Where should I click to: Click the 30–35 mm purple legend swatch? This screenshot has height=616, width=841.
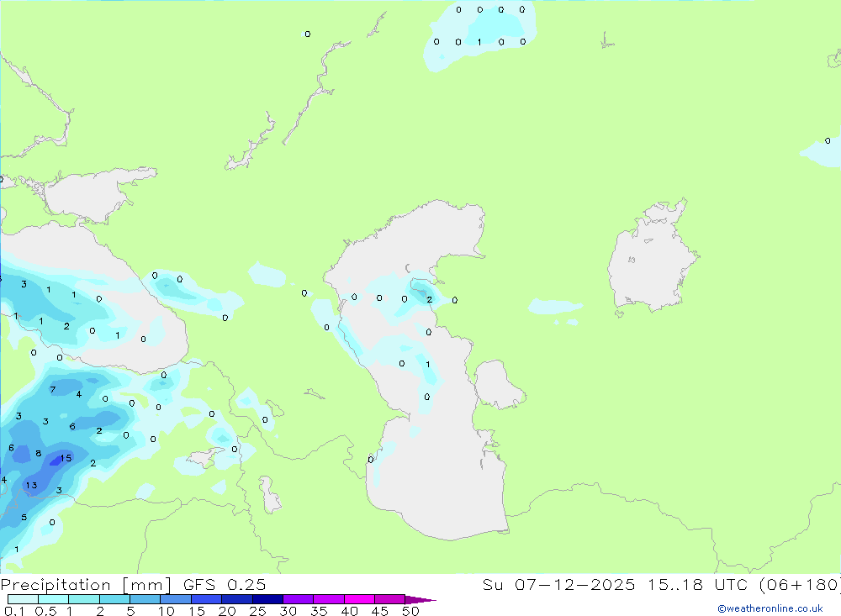[299, 599]
